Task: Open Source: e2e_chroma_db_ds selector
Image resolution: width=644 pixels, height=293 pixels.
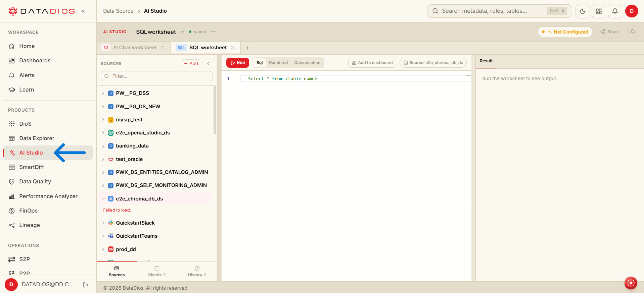Action: pos(433,63)
